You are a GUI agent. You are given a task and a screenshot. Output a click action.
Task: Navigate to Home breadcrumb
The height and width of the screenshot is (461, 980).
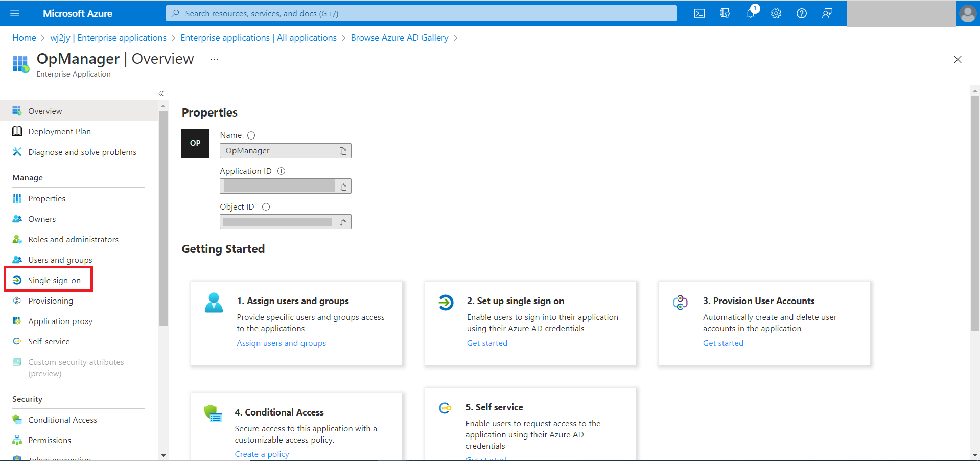(x=25, y=38)
